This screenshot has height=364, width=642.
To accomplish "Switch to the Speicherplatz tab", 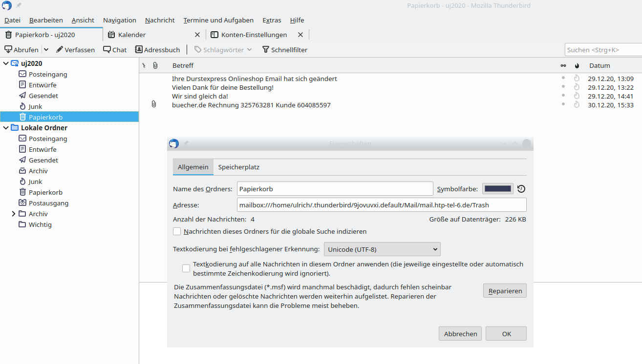I will (238, 167).
